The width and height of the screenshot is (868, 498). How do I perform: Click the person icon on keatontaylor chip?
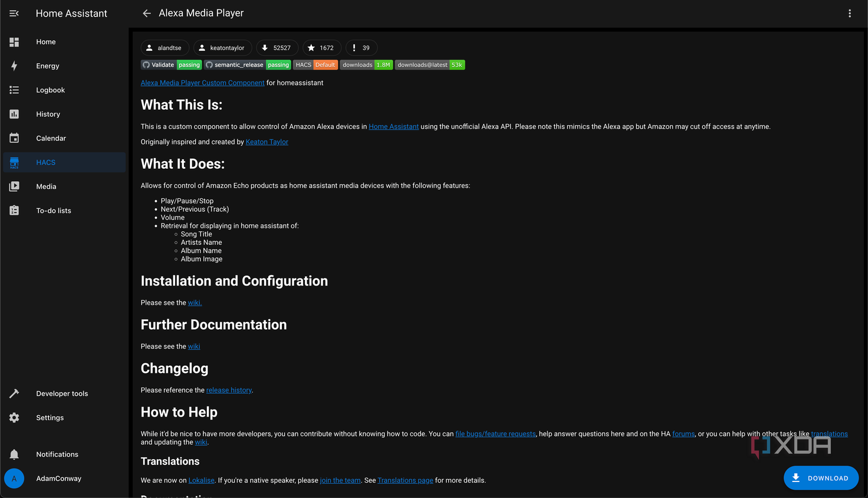pyautogui.click(x=202, y=48)
